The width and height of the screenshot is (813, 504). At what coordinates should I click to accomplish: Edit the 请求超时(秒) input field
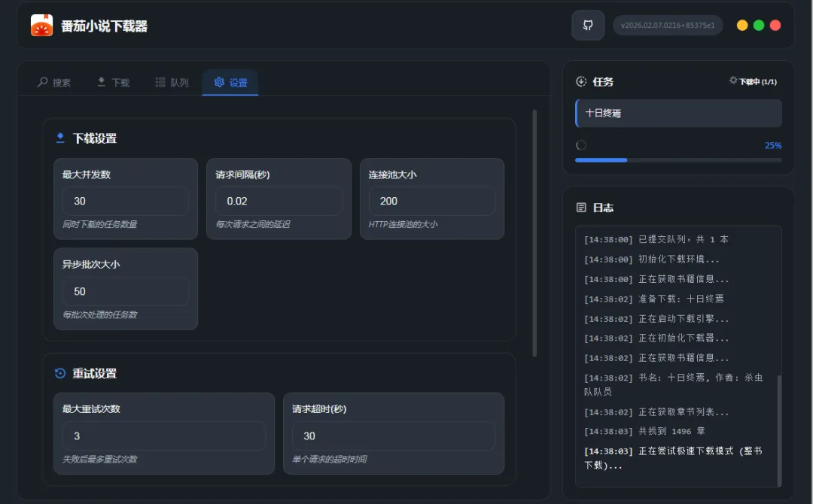[394, 436]
